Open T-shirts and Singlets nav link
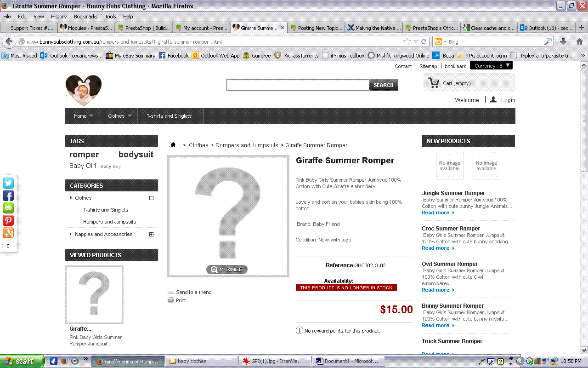 pyautogui.click(x=169, y=116)
